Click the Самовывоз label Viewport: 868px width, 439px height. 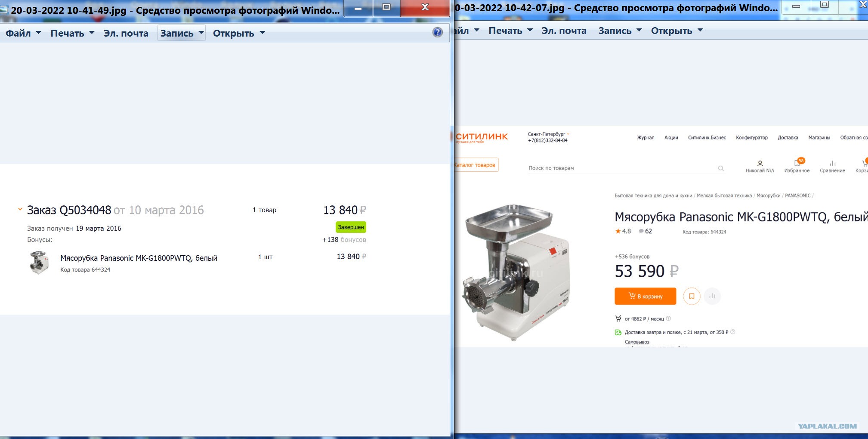coord(637,342)
